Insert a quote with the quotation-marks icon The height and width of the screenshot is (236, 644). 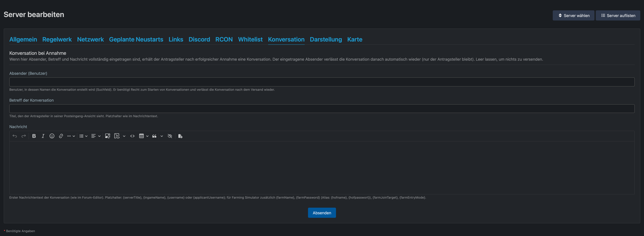pyautogui.click(x=155, y=136)
